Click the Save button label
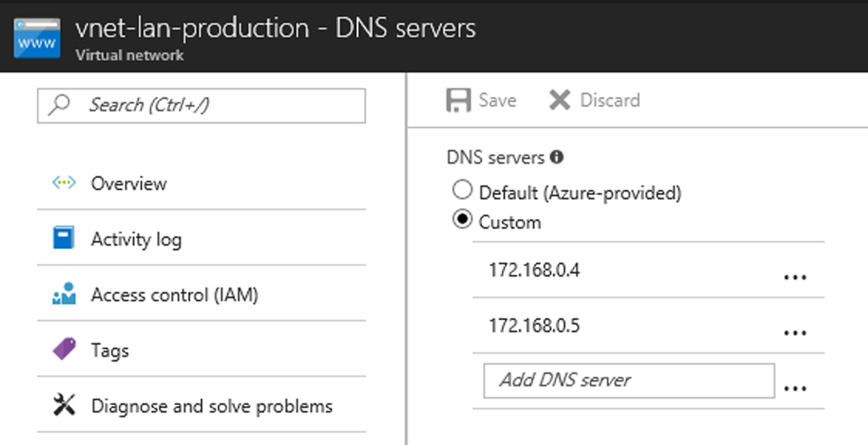The width and height of the screenshot is (868, 445). pyautogui.click(x=497, y=100)
